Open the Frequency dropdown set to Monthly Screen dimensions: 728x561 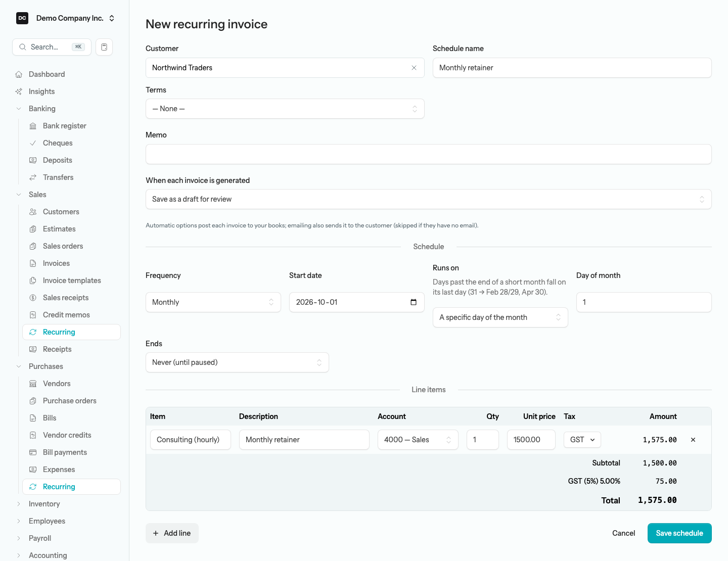click(x=213, y=302)
